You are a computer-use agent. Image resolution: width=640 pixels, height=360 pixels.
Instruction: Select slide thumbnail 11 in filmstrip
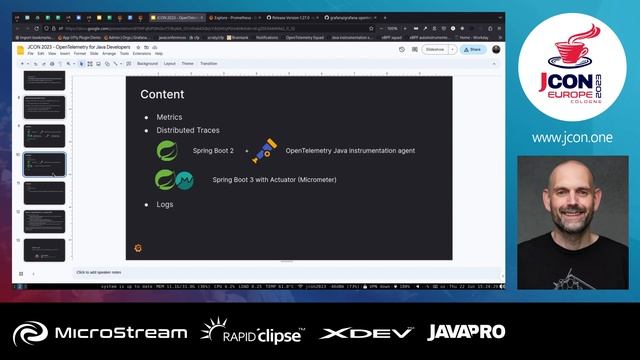coord(44,193)
